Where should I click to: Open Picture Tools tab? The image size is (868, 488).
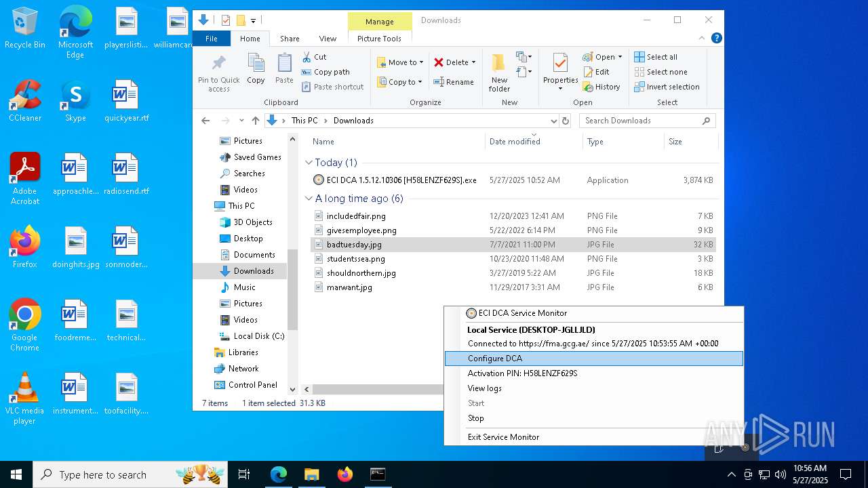coord(379,39)
